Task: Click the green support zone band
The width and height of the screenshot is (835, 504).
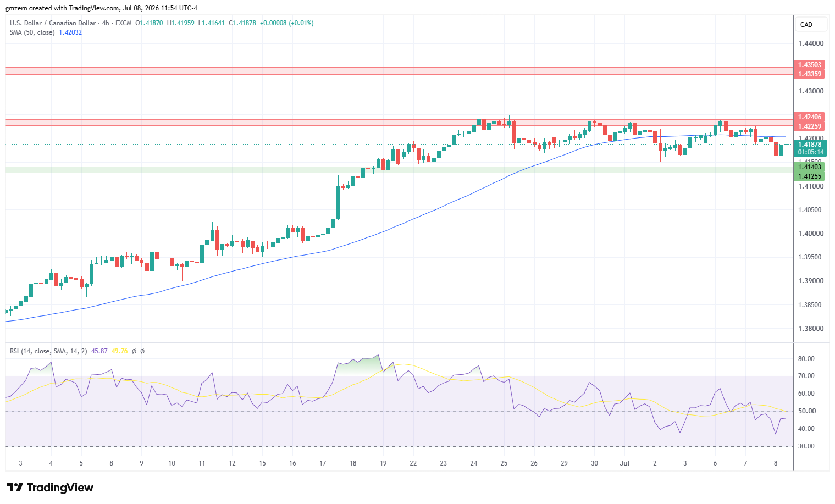Action: click(399, 170)
